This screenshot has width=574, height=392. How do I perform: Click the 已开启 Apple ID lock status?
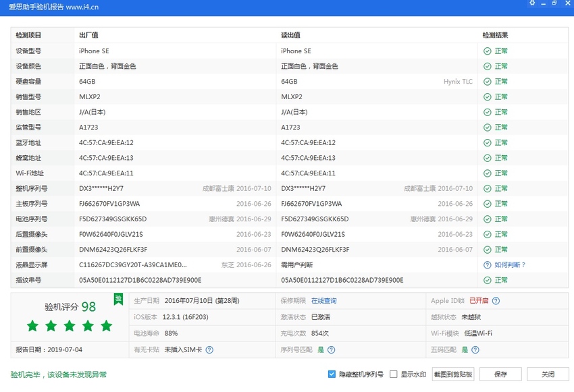point(479,301)
